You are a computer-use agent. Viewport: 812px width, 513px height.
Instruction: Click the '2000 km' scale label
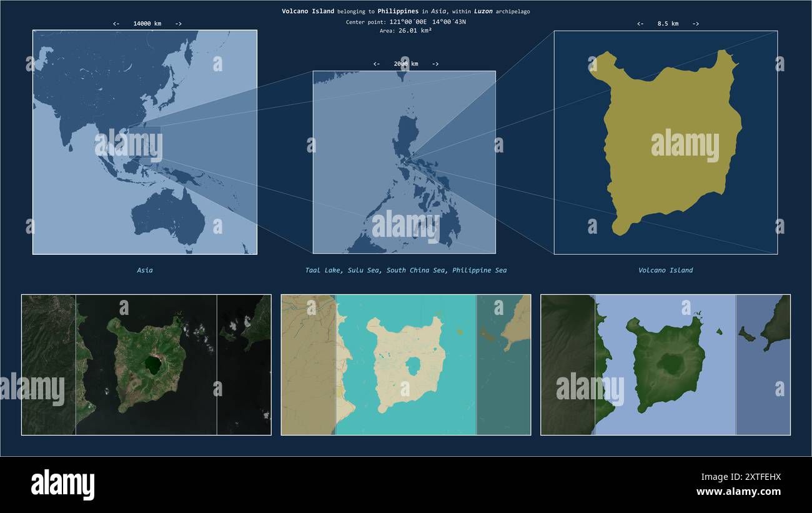406,64
